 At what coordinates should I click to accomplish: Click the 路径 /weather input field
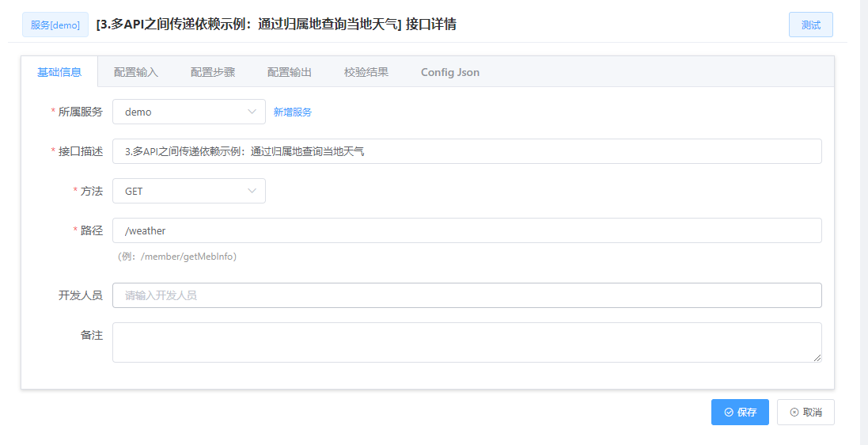coord(467,230)
